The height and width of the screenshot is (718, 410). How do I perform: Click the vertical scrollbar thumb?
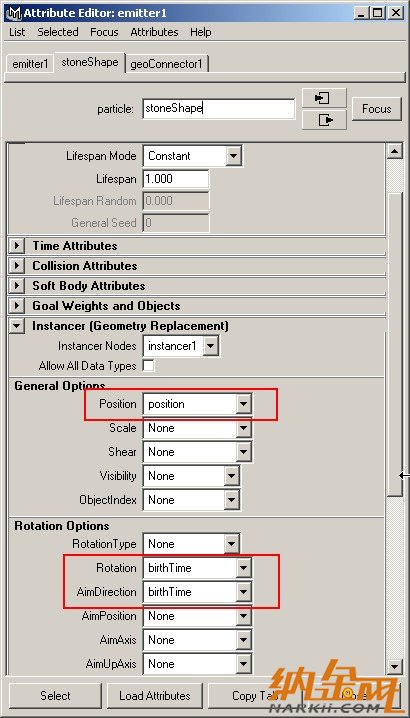coord(394,343)
